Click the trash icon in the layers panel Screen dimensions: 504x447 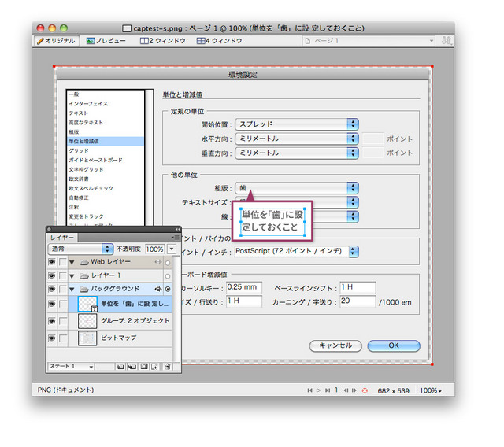tap(168, 367)
